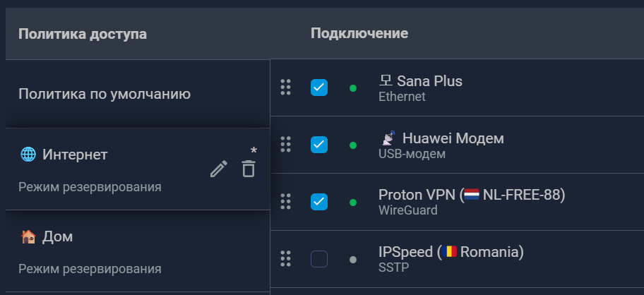The image size is (644, 295).
Task: Click the Подключение column header
Action: (x=359, y=34)
